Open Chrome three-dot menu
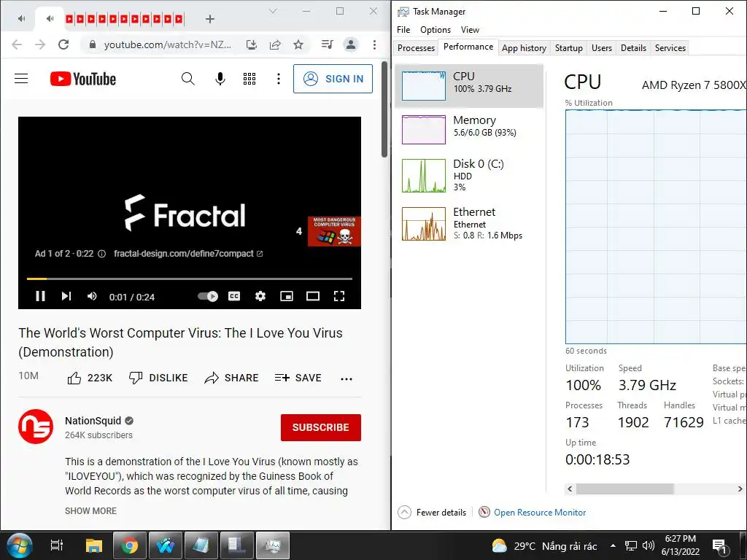The image size is (747, 560). 374,44
